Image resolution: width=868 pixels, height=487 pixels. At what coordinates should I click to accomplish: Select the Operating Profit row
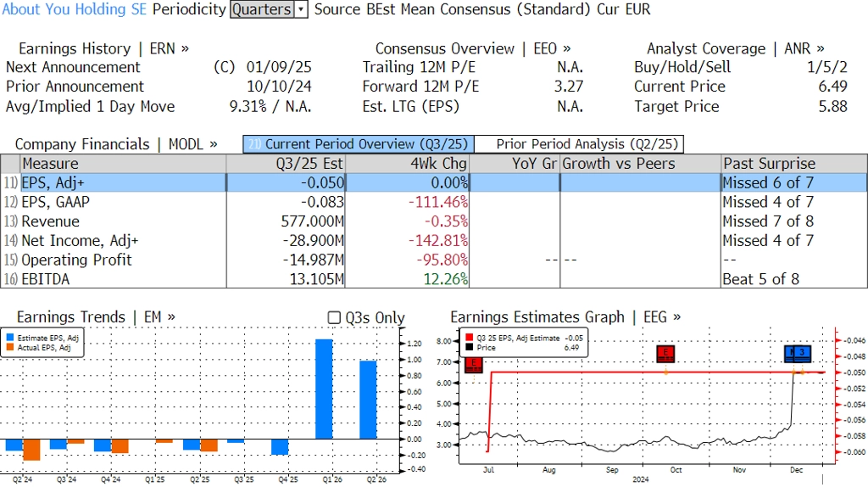click(x=433, y=260)
